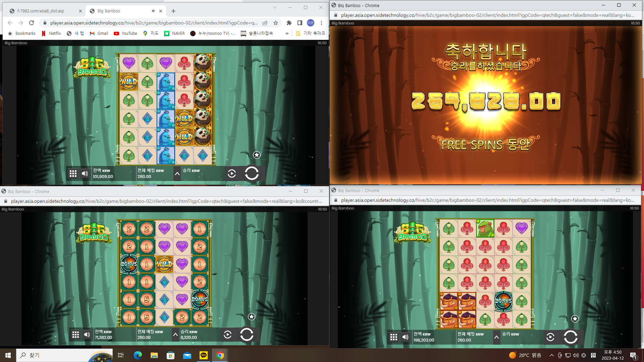Viewport: 644px width, 362px height.
Task: Show more bookmarks with the overflow chevron
Action: click(287, 33)
